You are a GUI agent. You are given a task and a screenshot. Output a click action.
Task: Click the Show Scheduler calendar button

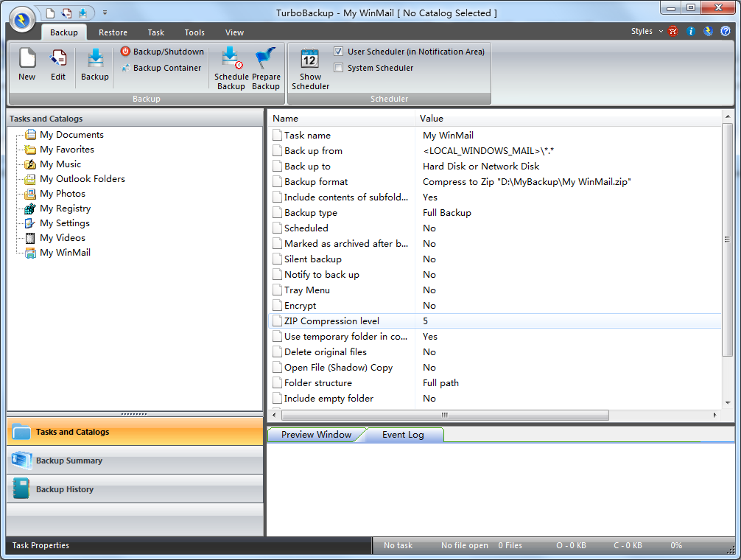[x=310, y=68]
